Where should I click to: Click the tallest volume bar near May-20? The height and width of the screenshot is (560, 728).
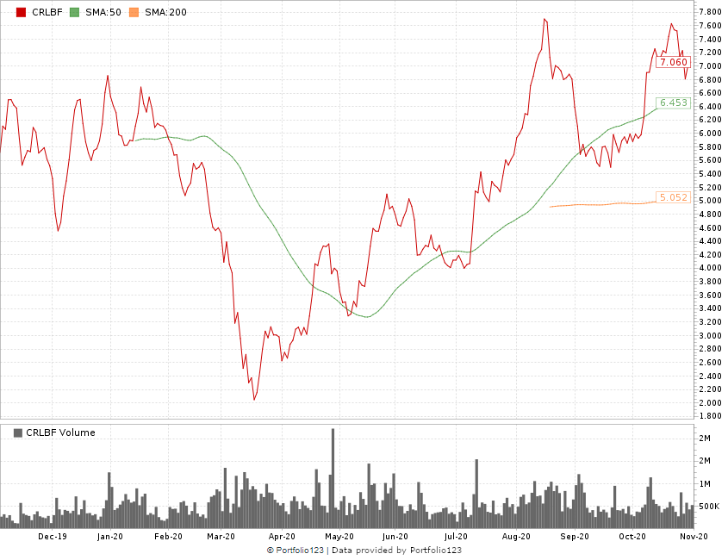333,478
